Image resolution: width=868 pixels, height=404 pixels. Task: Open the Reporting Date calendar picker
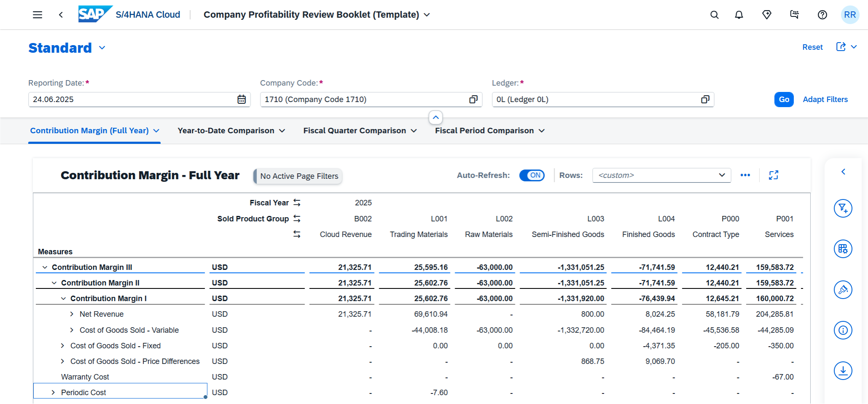(x=242, y=100)
